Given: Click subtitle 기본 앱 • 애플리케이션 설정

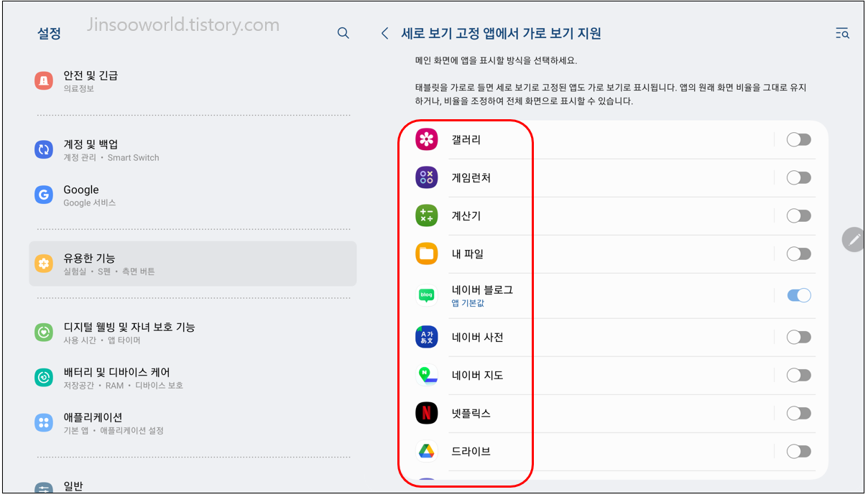Looking at the screenshot, I should 114,430.
